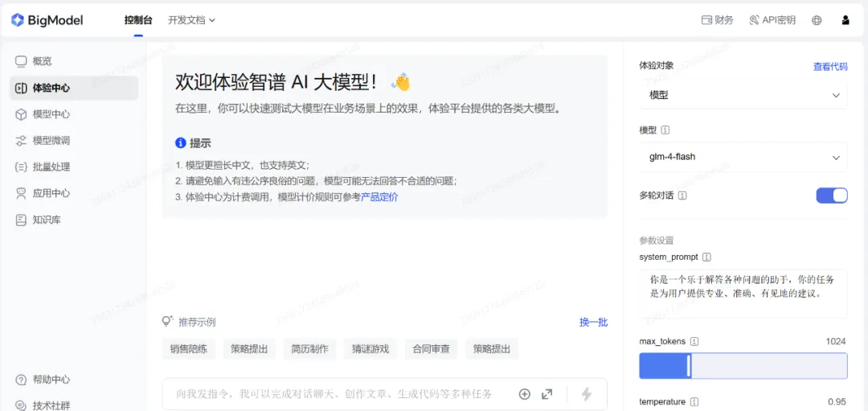Click the info icon next to 模型 label

(665, 130)
